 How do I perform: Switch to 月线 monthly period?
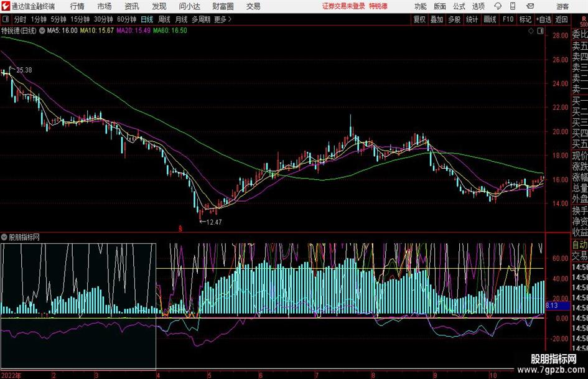point(182,19)
